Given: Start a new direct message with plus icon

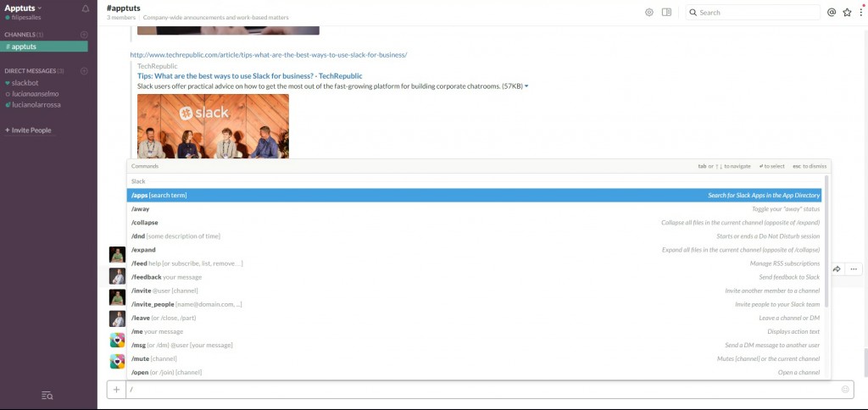Looking at the screenshot, I should tap(84, 71).
